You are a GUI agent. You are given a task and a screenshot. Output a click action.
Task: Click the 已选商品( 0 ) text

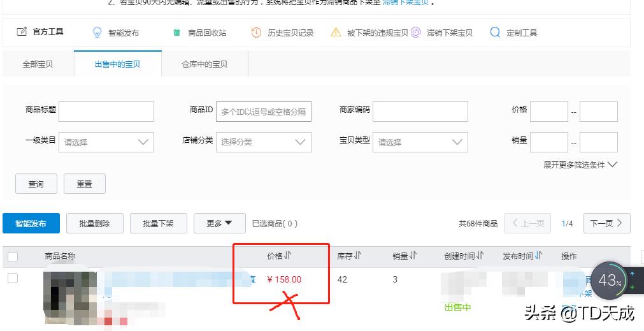coord(275,224)
